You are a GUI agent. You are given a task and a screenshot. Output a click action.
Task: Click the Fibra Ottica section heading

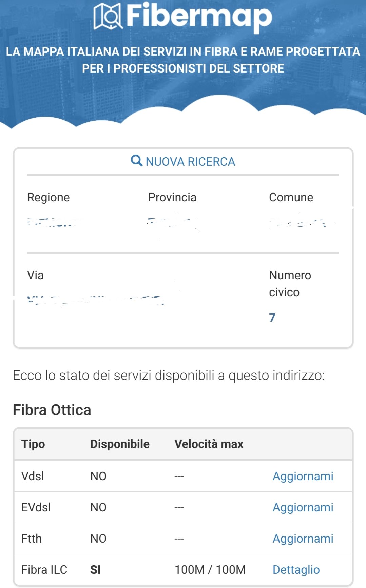click(x=52, y=410)
